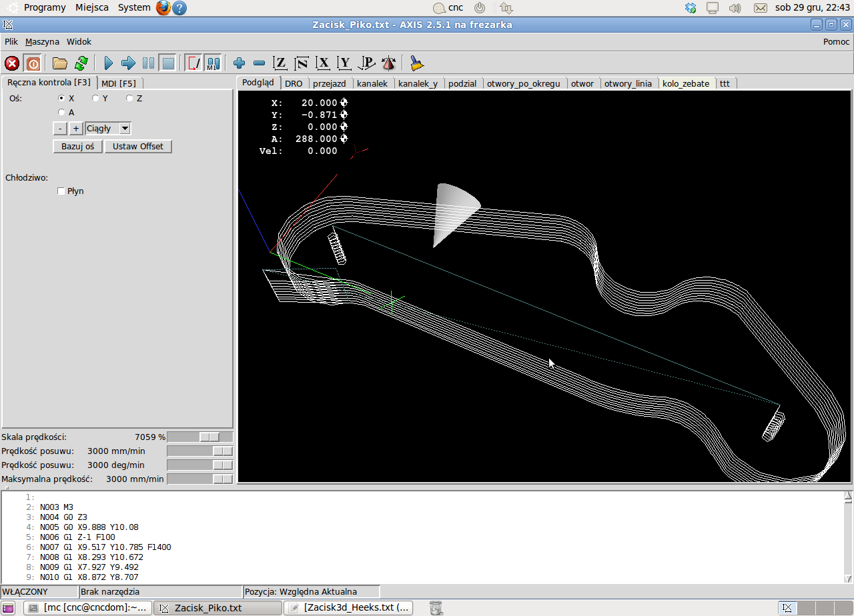Viewport: 854px width, 616px height.
Task: Open podzial tab
Action: point(462,83)
